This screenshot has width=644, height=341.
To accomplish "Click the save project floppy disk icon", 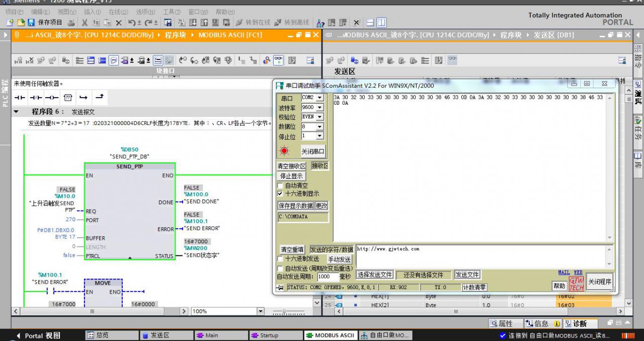I will pyautogui.click(x=31, y=22).
